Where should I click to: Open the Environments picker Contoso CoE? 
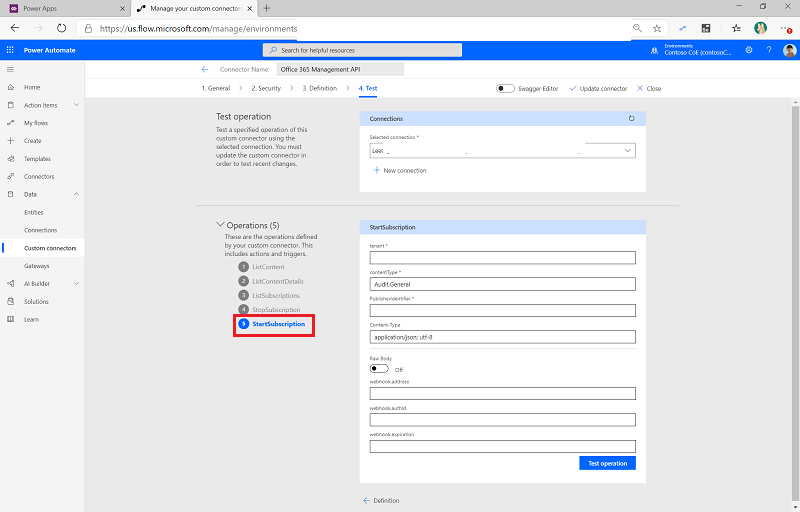tap(691, 50)
